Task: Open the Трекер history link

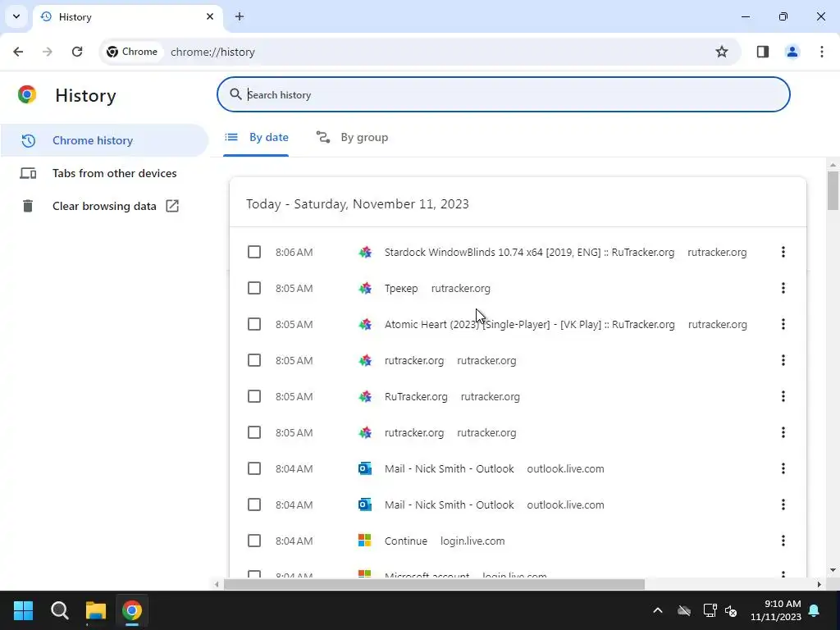Action: point(400,288)
